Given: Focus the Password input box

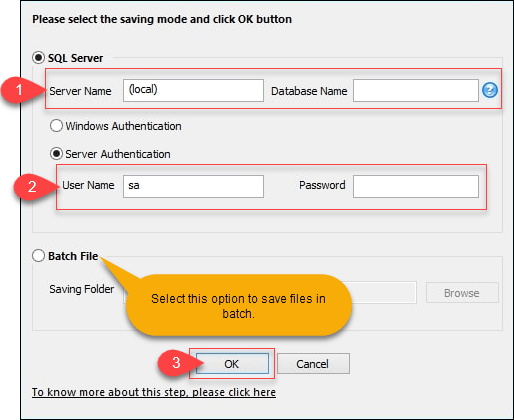Looking at the screenshot, I should [x=416, y=186].
